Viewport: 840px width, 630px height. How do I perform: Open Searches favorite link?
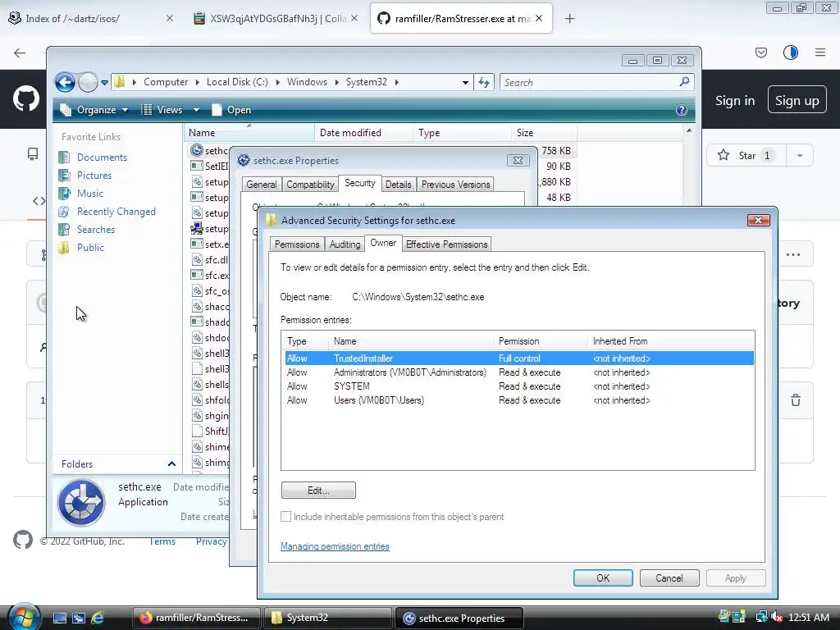pos(96,230)
